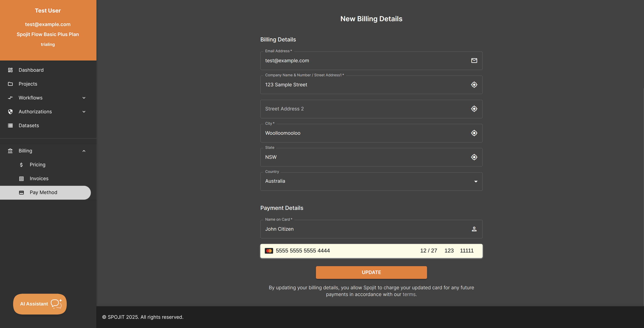
Task: Open the AI Assistant button
Action: (40, 304)
